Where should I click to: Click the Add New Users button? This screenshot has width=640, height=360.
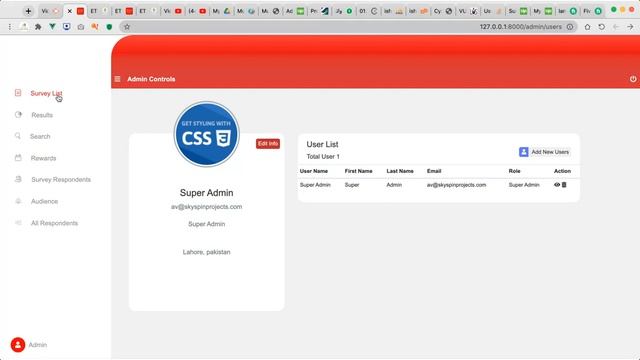[544, 152]
